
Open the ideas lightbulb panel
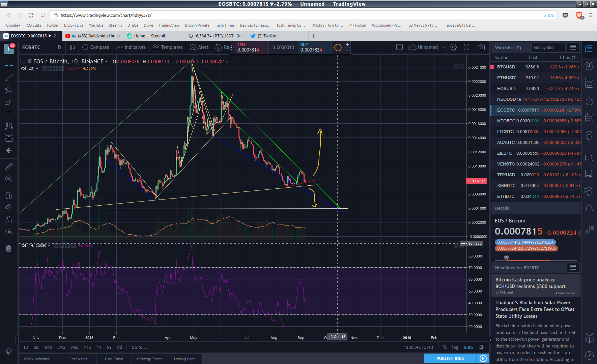(x=589, y=135)
